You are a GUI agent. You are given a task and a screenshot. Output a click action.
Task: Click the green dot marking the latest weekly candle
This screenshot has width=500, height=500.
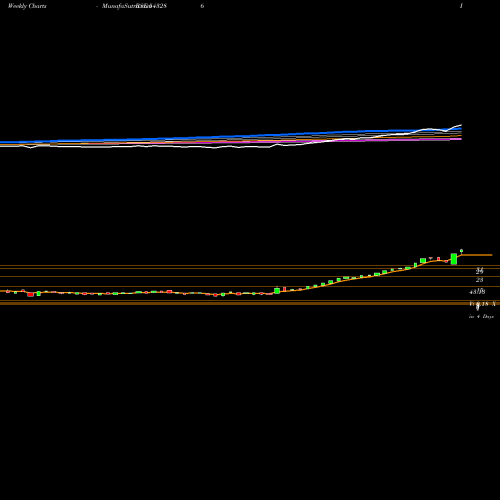pyautogui.click(x=462, y=251)
